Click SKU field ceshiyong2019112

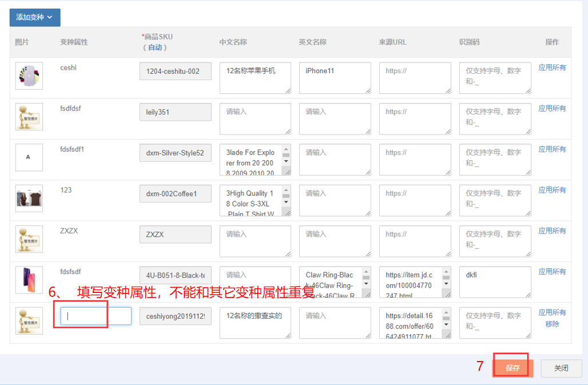coord(176,316)
